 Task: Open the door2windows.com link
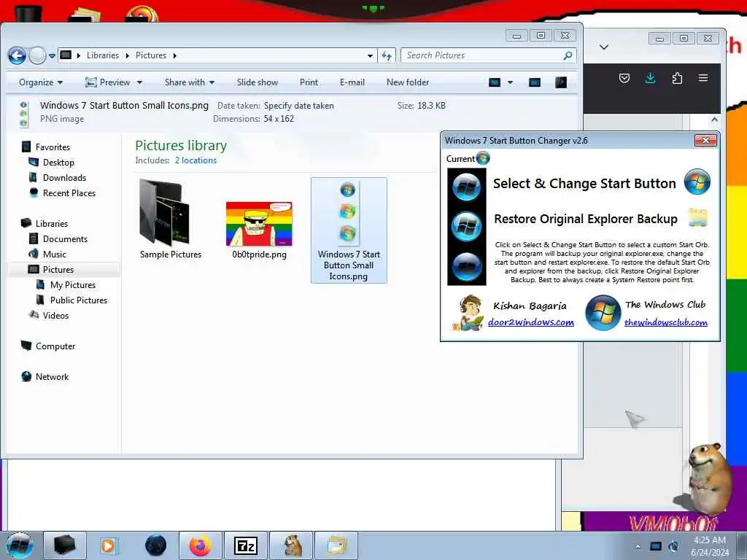point(531,322)
